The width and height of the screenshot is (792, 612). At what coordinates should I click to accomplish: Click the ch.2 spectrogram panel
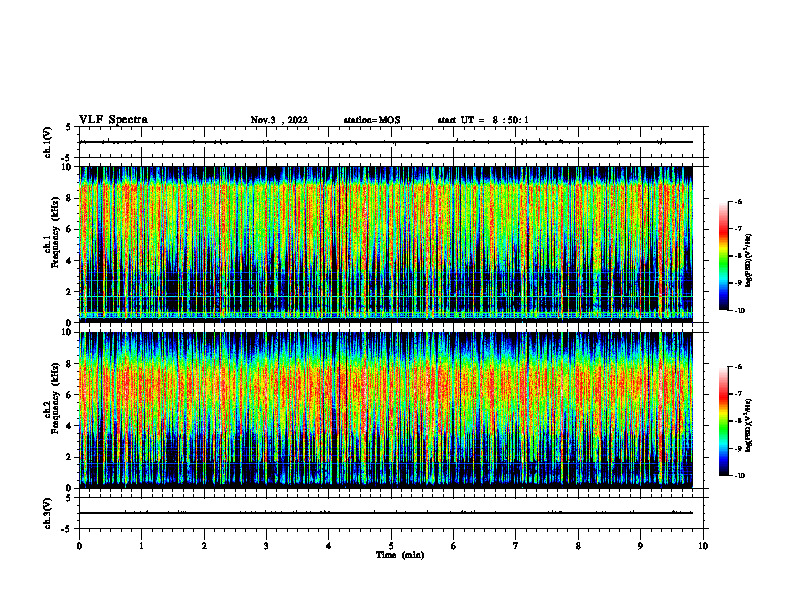(x=386, y=410)
